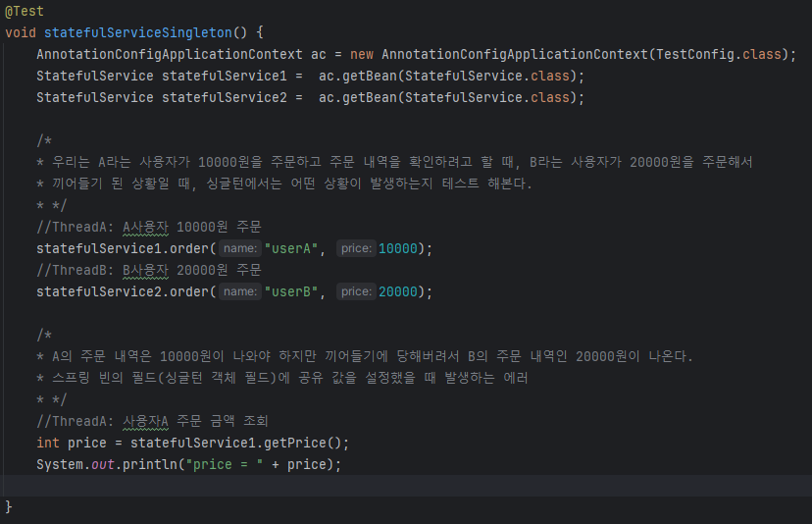Screen dimensions: 812x524
Task: Click the '//ThreadA: A사용자 10000원 주문' comment
Action: click(x=149, y=227)
